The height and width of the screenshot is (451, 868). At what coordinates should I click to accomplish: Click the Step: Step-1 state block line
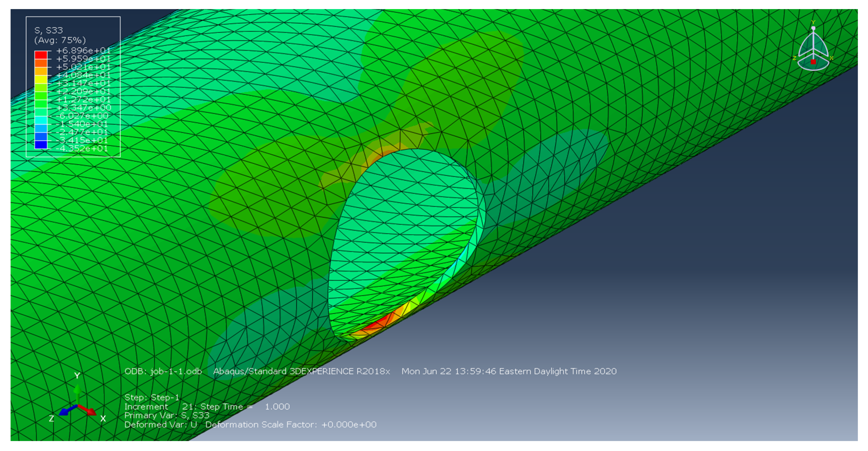click(152, 397)
